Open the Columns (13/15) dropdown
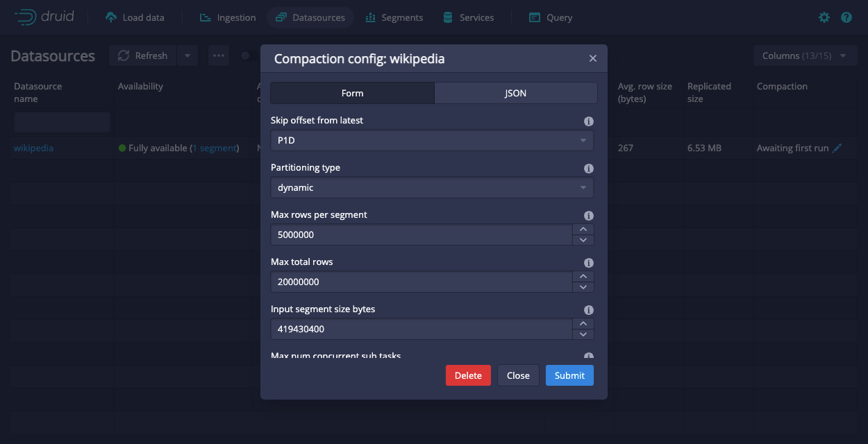The image size is (868, 444). pyautogui.click(x=805, y=55)
